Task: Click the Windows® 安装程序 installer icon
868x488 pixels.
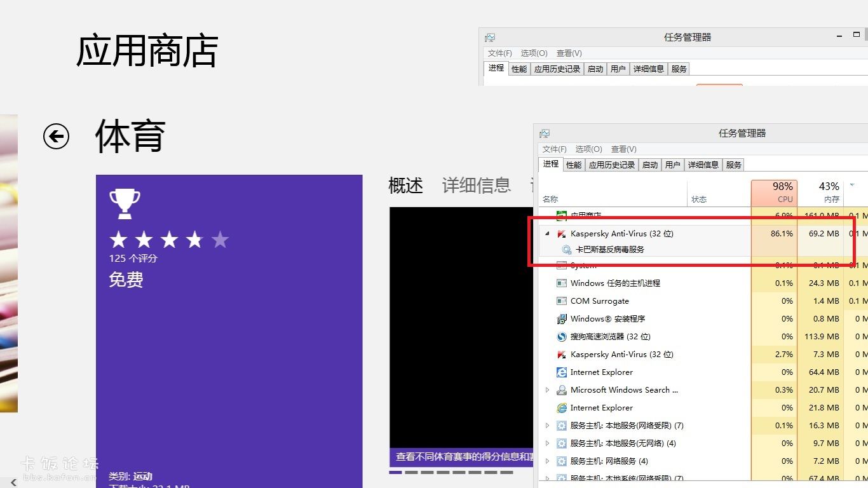Action: point(561,319)
